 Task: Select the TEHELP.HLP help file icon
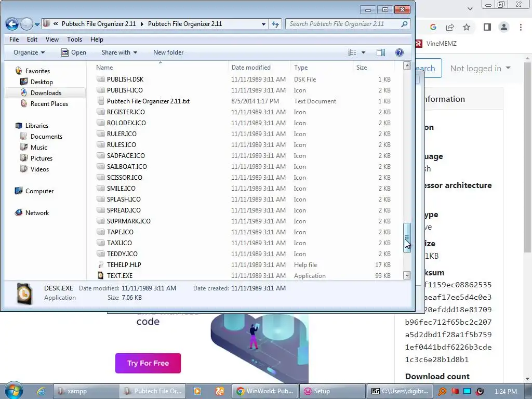pos(100,264)
